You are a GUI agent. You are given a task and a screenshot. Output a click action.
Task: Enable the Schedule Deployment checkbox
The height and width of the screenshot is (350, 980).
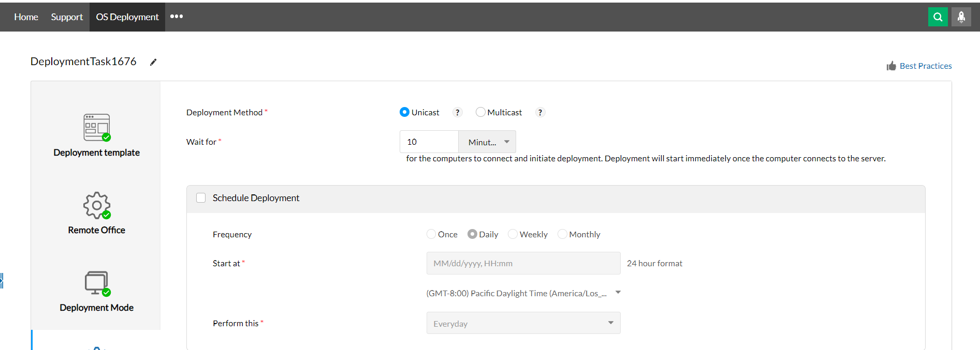(x=201, y=198)
